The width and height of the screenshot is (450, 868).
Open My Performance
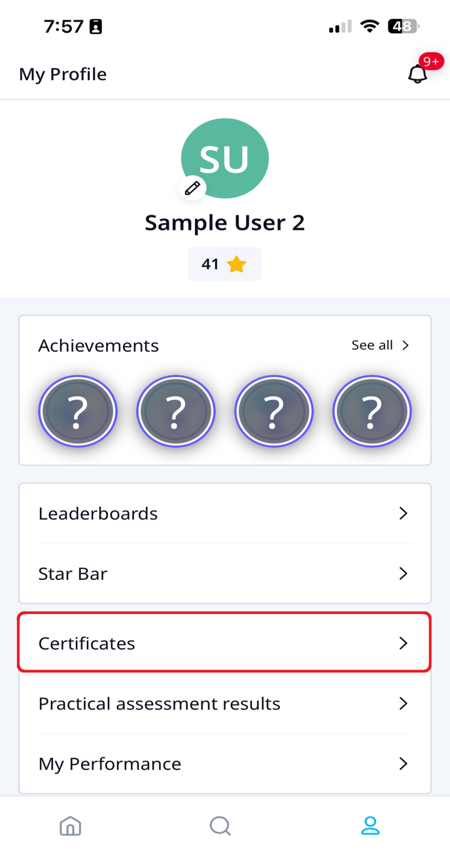coord(225,763)
